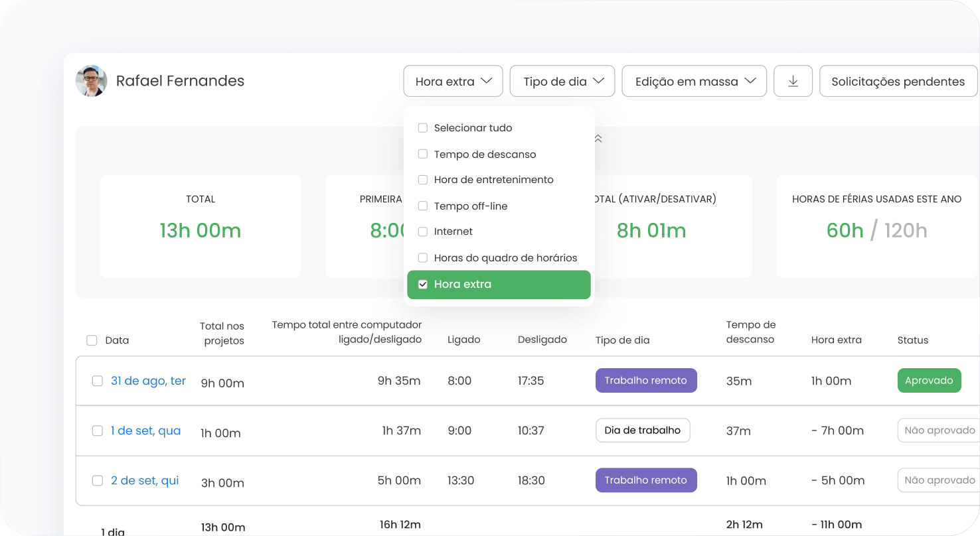Enable Tempo de descanso option
This screenshot has height=536, width=980.
click(x=422, y=155)
